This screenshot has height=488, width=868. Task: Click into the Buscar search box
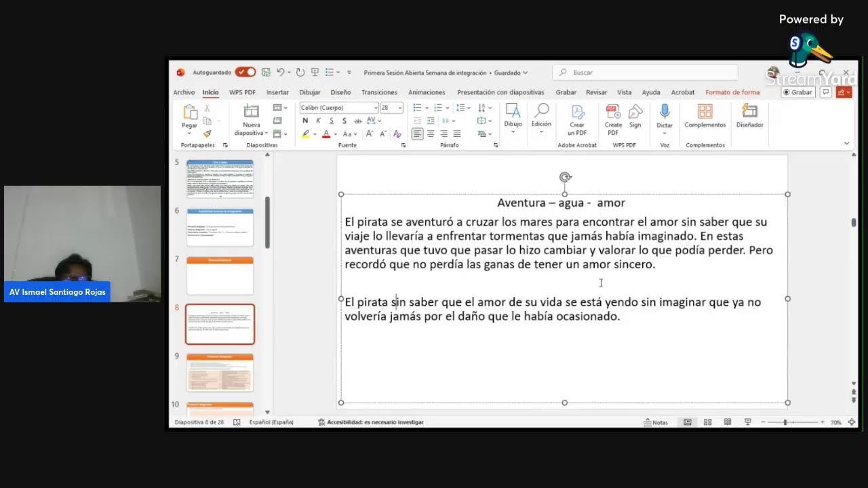(x=645, y=73)
